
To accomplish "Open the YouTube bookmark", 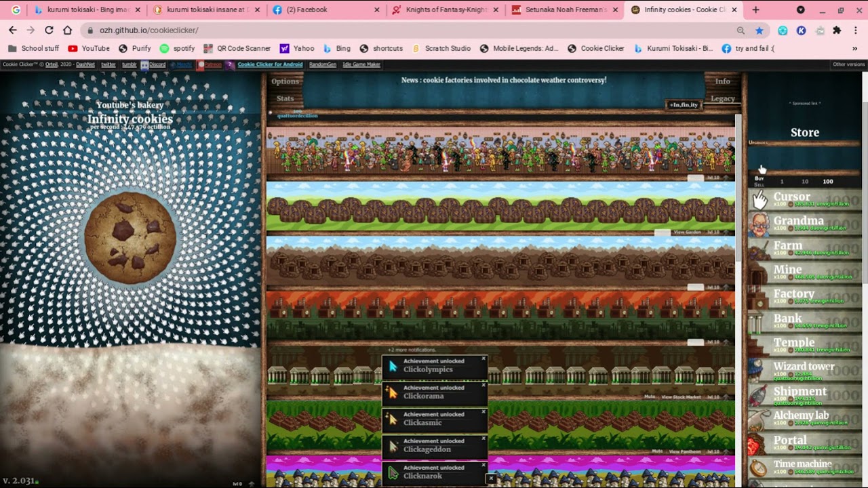I will 89,48.
